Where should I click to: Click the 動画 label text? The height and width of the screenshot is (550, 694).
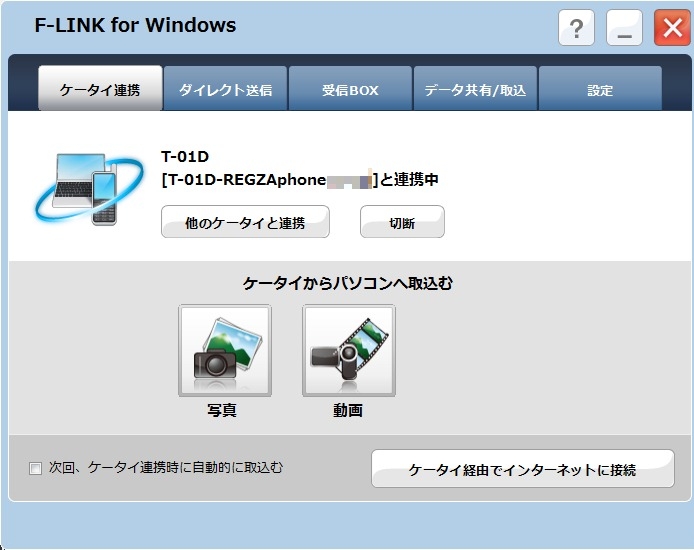coord(348,410)
